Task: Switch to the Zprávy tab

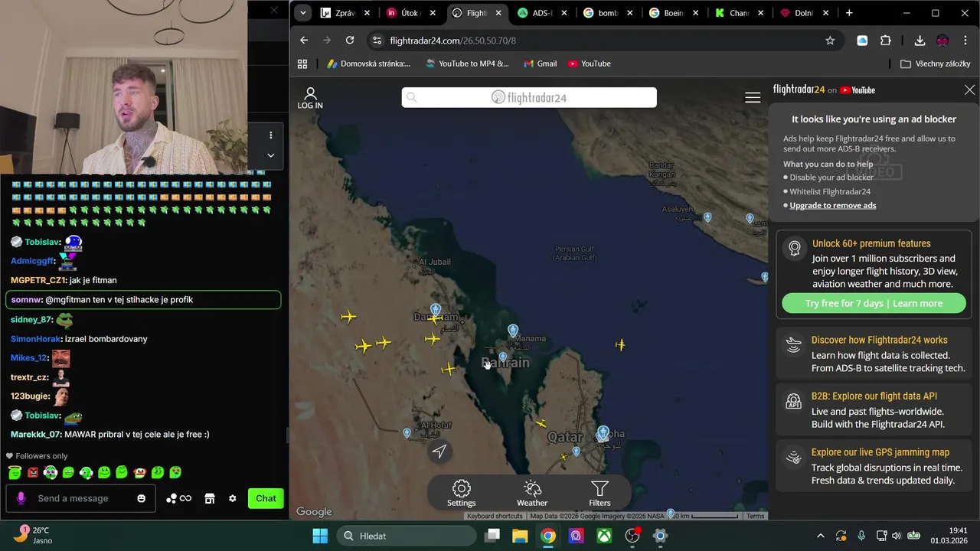Action: coord(345,13)
